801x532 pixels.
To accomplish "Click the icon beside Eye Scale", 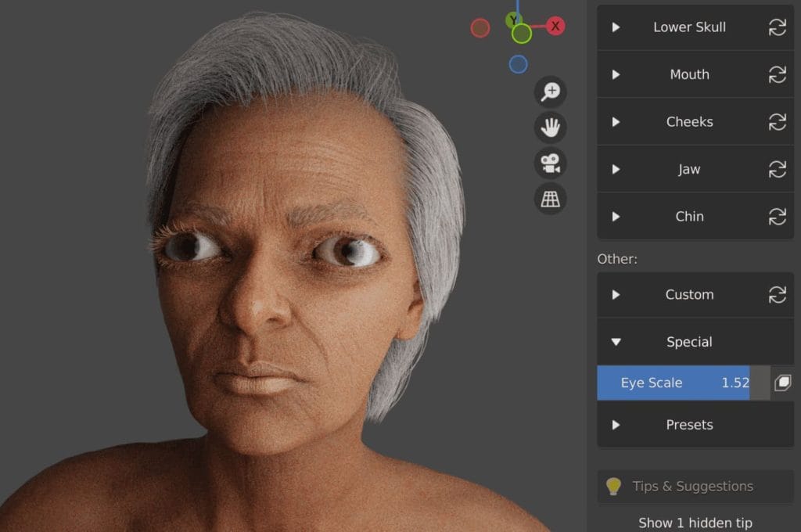I will coord(782,383).
